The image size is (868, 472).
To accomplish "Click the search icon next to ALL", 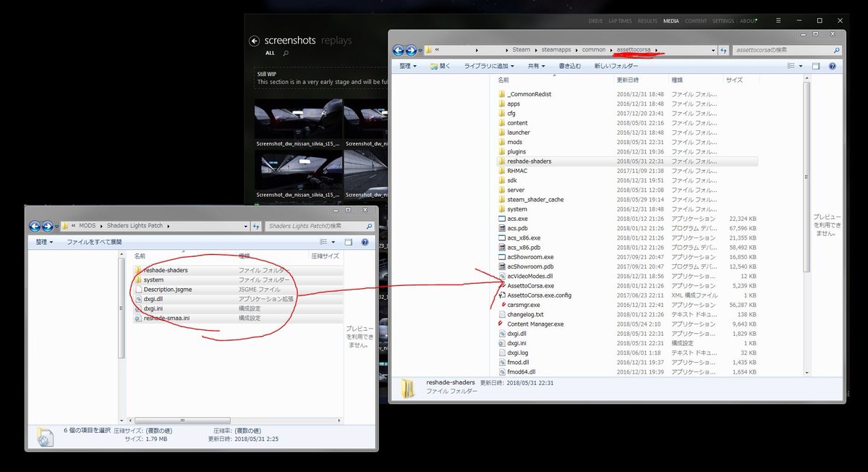I will (286, 53).
